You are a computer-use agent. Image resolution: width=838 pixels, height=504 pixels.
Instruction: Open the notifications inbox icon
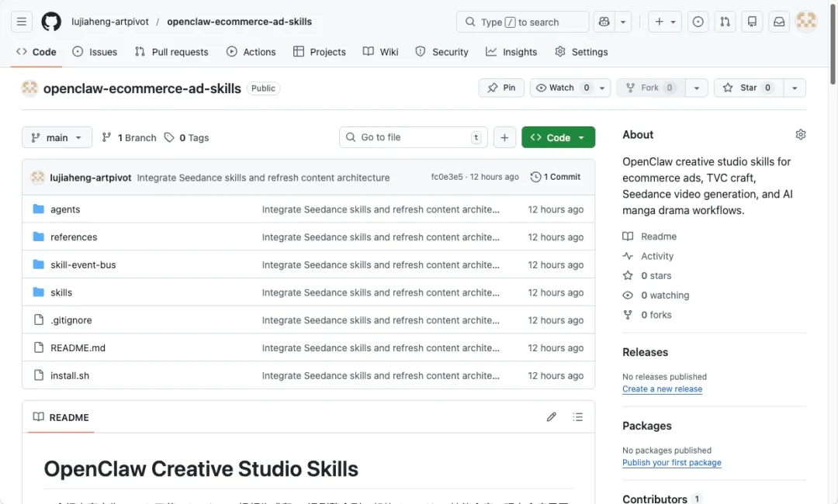[779, 22]
